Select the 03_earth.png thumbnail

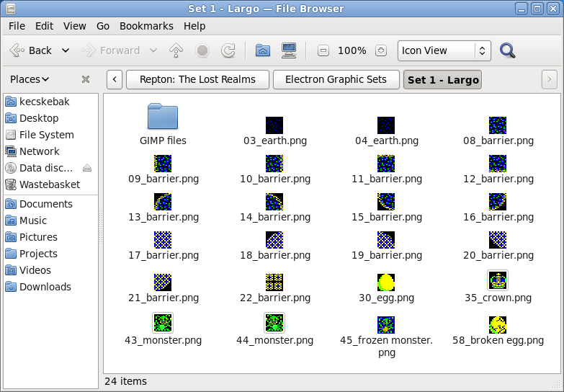click(274, 125)
